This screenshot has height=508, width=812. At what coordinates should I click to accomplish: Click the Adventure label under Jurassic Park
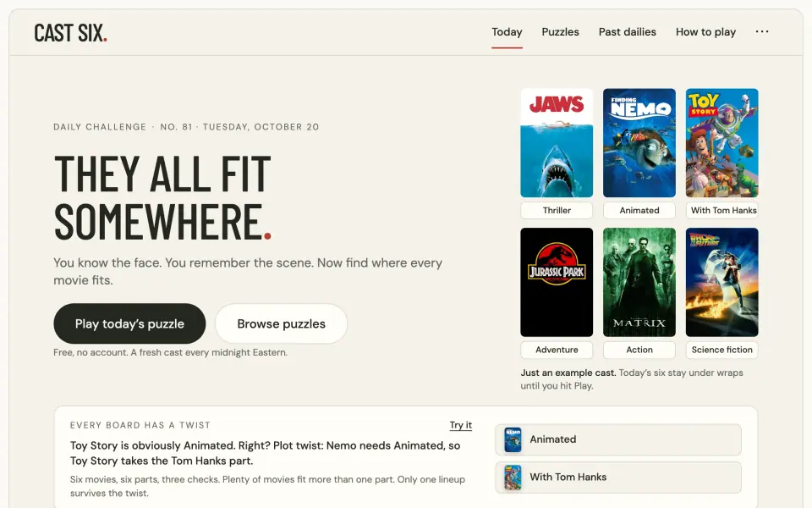pyautogui.click(x=557, y=350)
